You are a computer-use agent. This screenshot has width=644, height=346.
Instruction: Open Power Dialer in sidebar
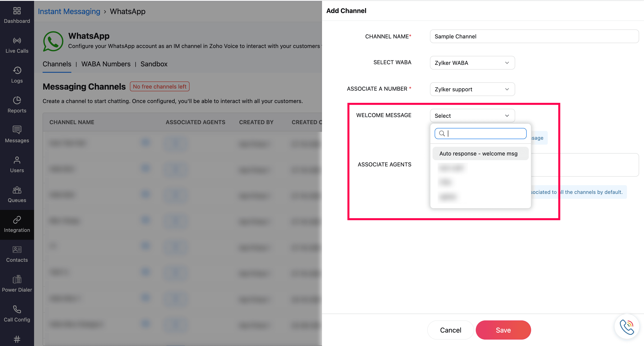[x=17, y=284]
